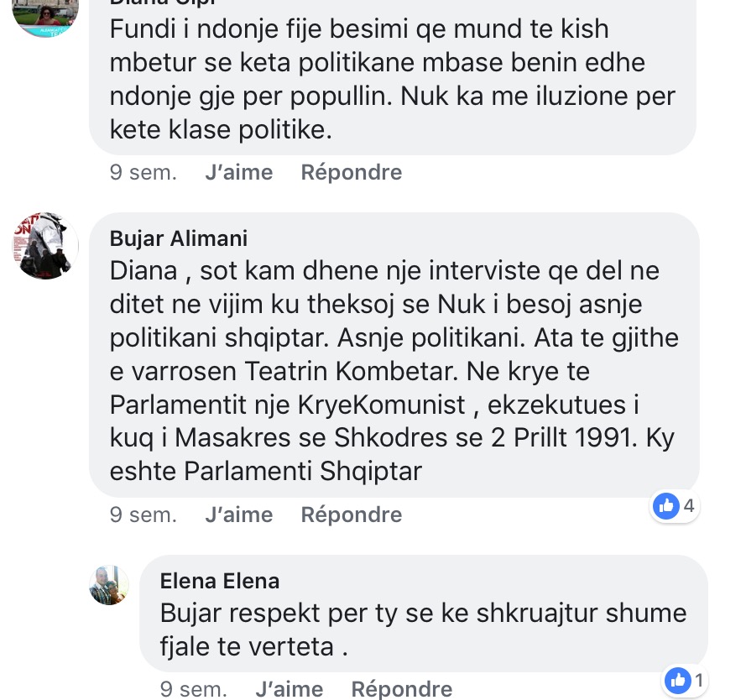Open the Elena Elena profile name link
This screenshot has height=700, width=746.
[220, 581]
